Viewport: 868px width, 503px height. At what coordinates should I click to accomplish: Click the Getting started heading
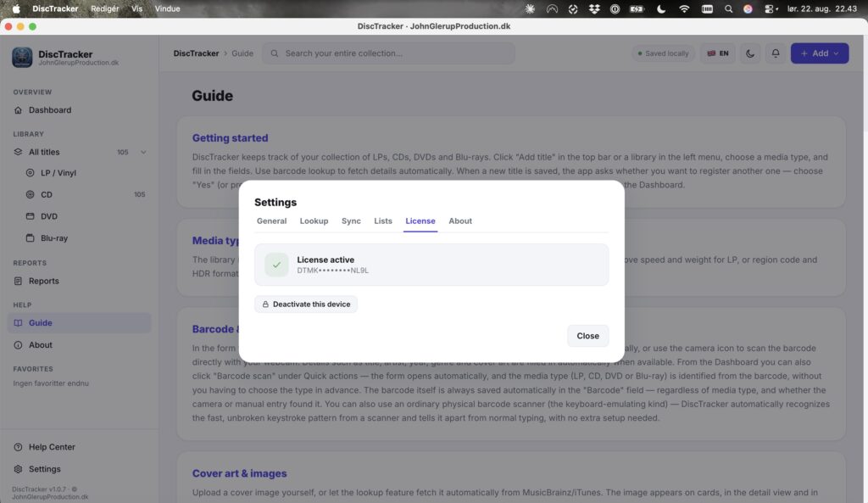pyautogui.click(x=230, y=138)
